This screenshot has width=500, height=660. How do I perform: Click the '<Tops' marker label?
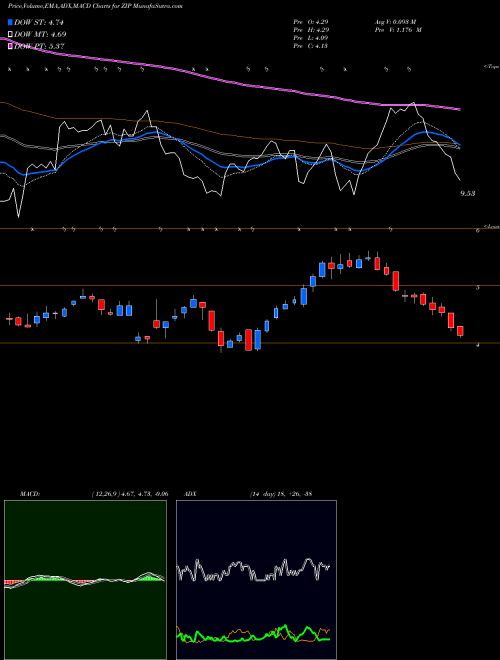point(492,67)
